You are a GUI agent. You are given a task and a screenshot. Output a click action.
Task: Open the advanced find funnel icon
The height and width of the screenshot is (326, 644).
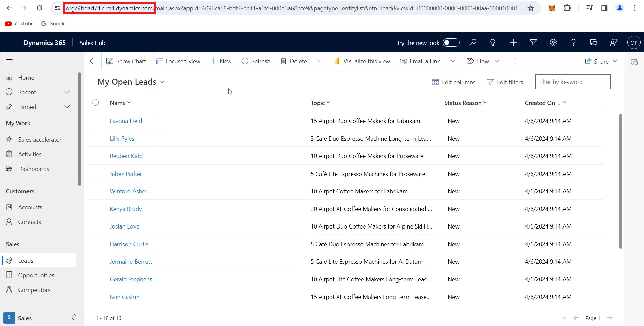533,43
